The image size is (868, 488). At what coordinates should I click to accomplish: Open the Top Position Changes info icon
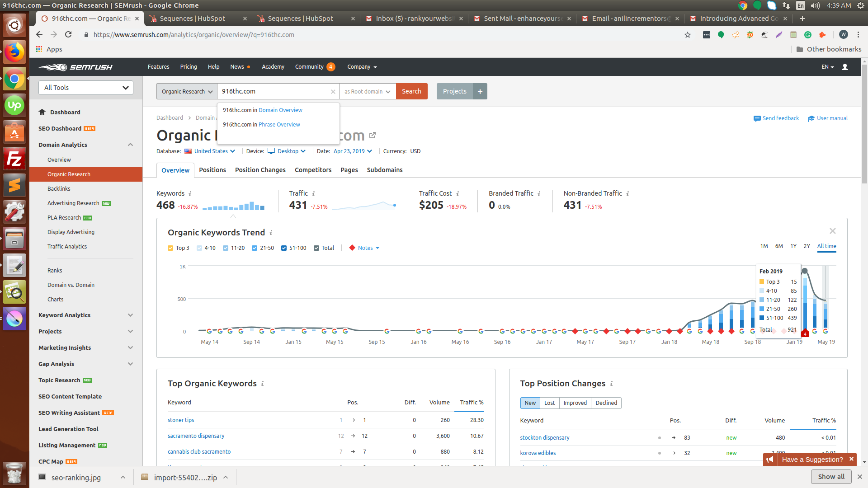coord(611,384)
